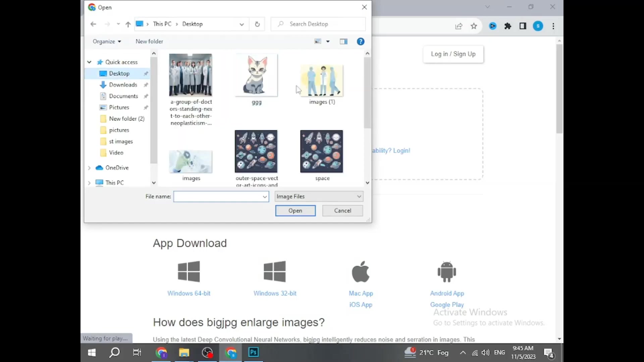644x362 pixels.
Task: Select the images (1) file
Action: click(x=322, y=80)
